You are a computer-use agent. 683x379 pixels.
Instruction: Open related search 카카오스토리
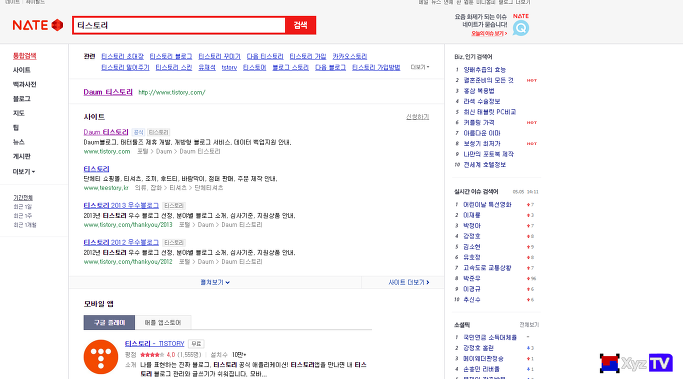[350, 56]
